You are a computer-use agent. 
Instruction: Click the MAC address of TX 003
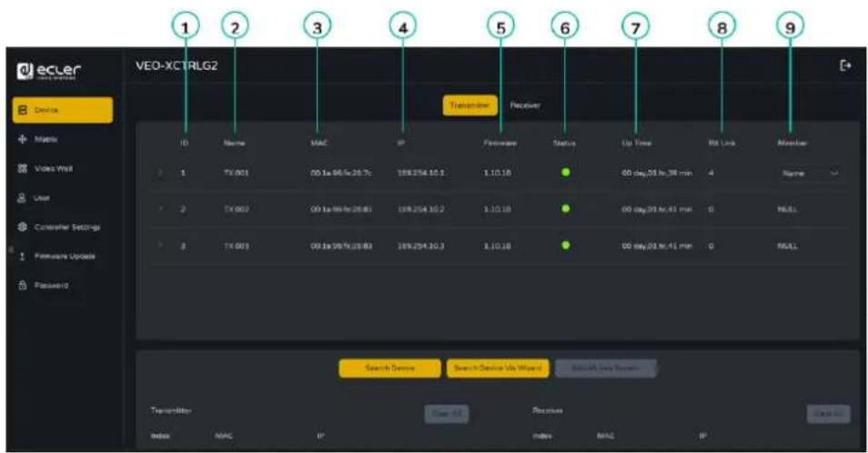[x=341, y=247]
